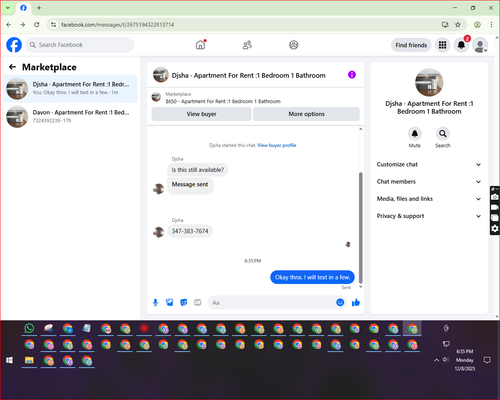Screen dimensions: 500x400
Task: Click the Find friends button
Action: (411, 45)
